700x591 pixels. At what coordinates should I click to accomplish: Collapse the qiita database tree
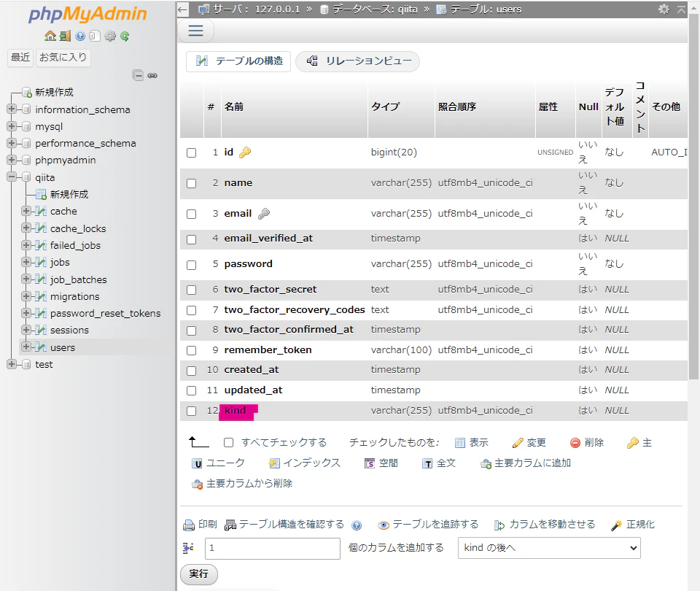pyautogui.click(x=12, y=177)
